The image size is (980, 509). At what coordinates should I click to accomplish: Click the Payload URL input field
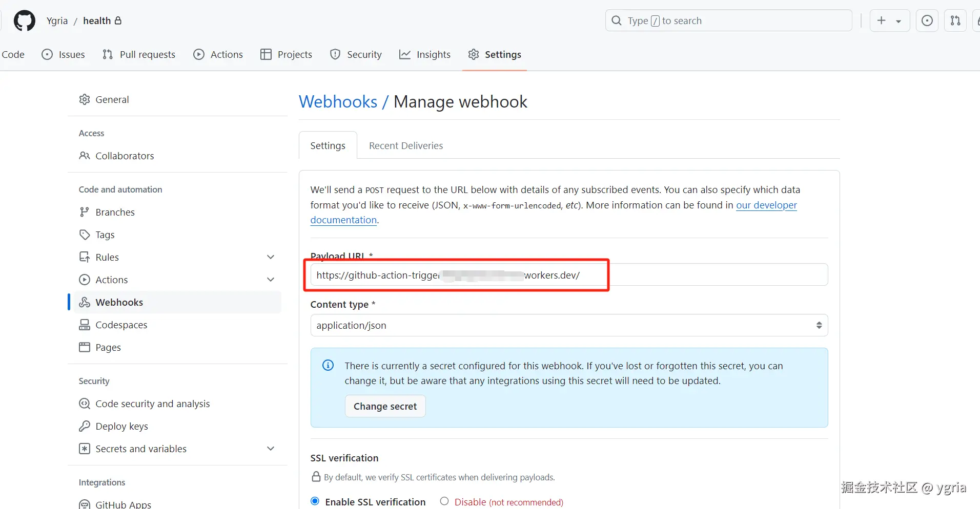tap(569, 275)
